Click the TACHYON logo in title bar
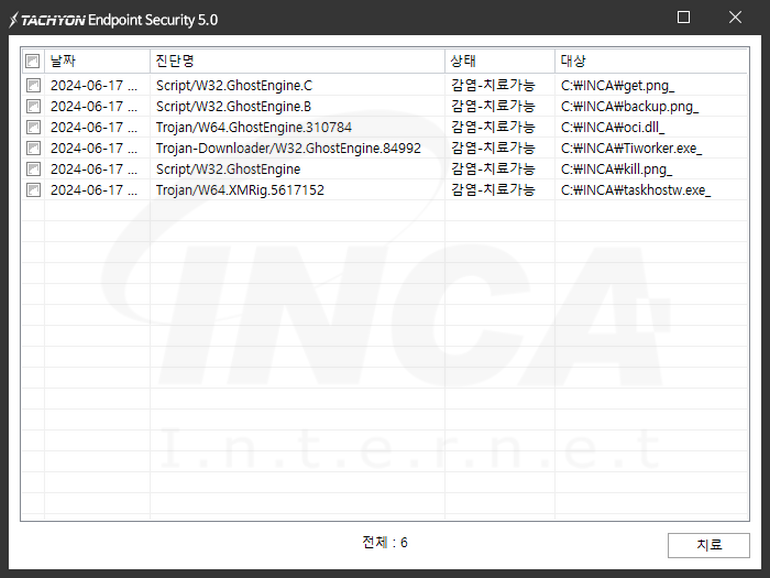 coord(47,20)
